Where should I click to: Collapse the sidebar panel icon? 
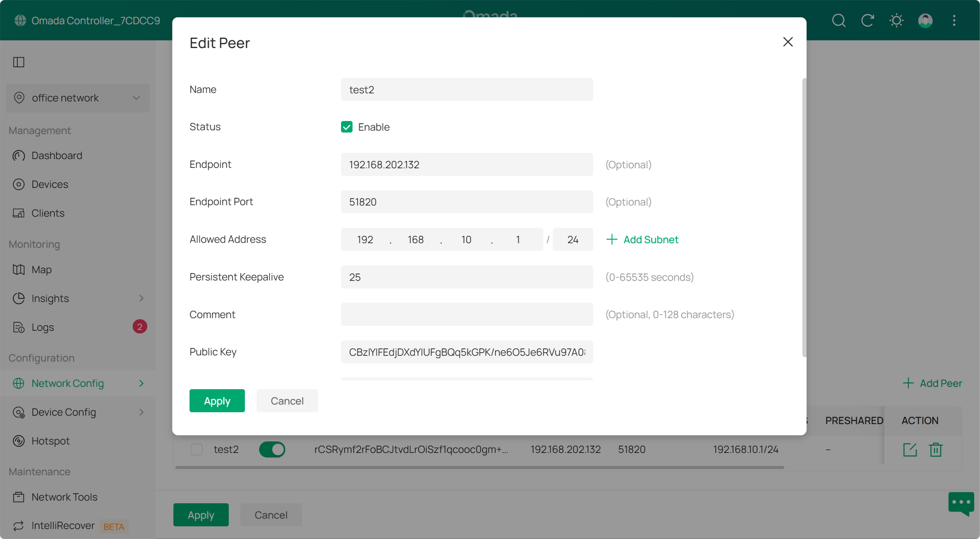[x=19, y=62]
